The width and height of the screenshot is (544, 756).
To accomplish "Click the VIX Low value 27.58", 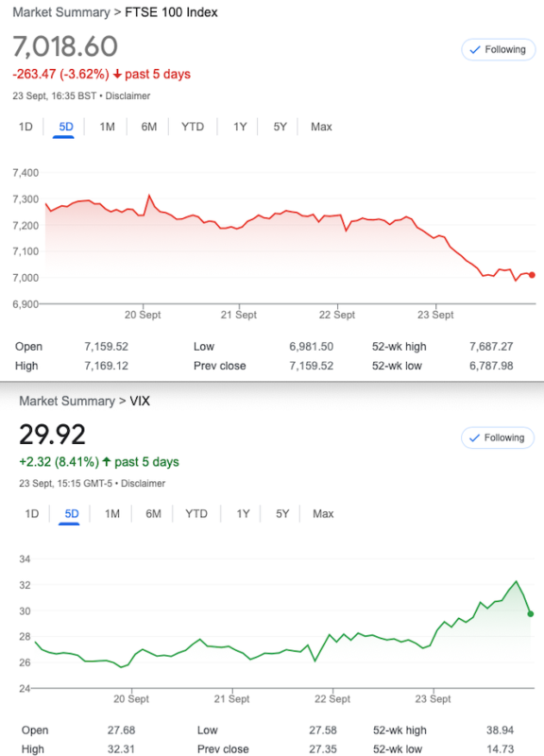I will [x=323, y=730].
